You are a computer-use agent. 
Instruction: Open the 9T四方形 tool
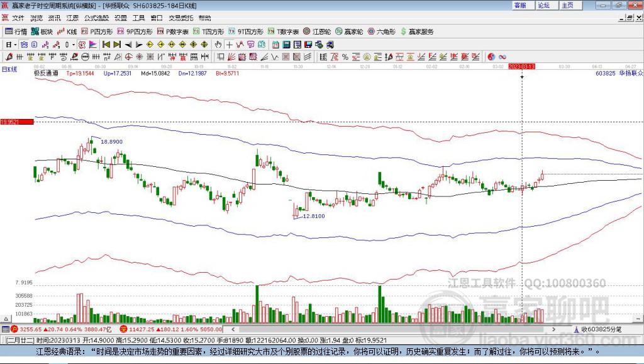[246, 31]
